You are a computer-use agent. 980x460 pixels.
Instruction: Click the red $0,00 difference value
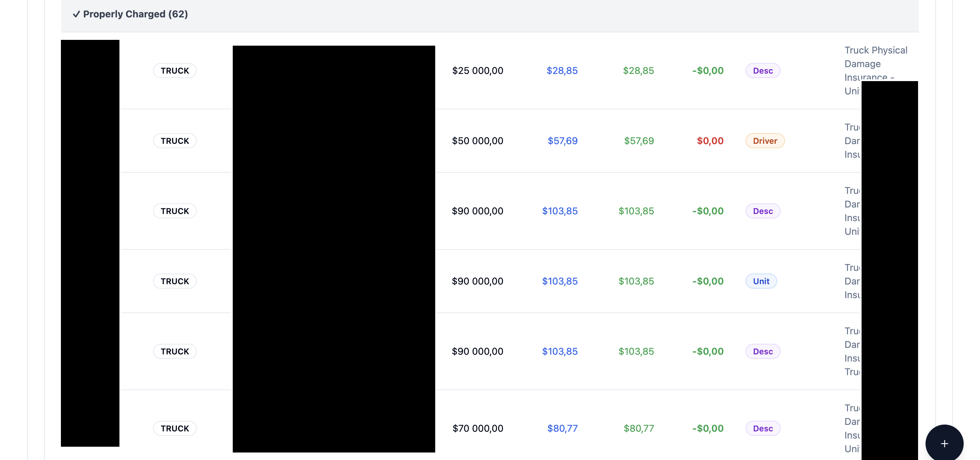tap(710, 141)
